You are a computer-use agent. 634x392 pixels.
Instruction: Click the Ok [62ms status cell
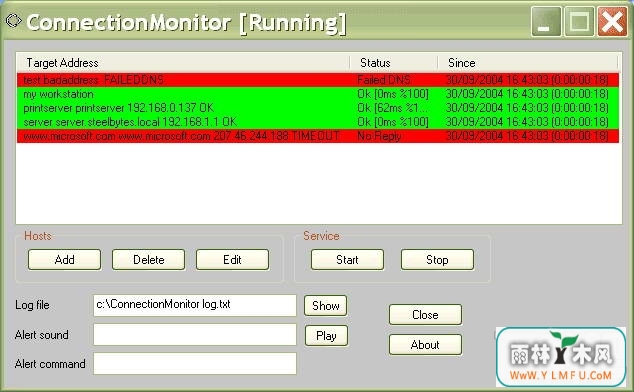click(391, 108)
